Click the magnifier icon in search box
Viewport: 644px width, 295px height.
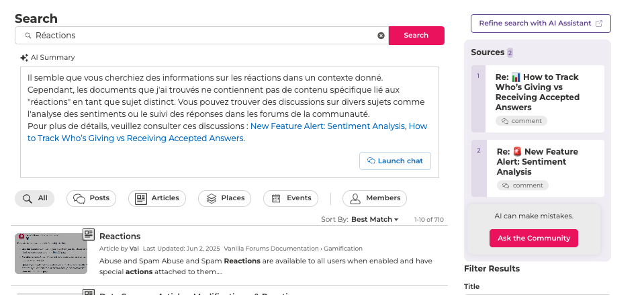point(28,36)
